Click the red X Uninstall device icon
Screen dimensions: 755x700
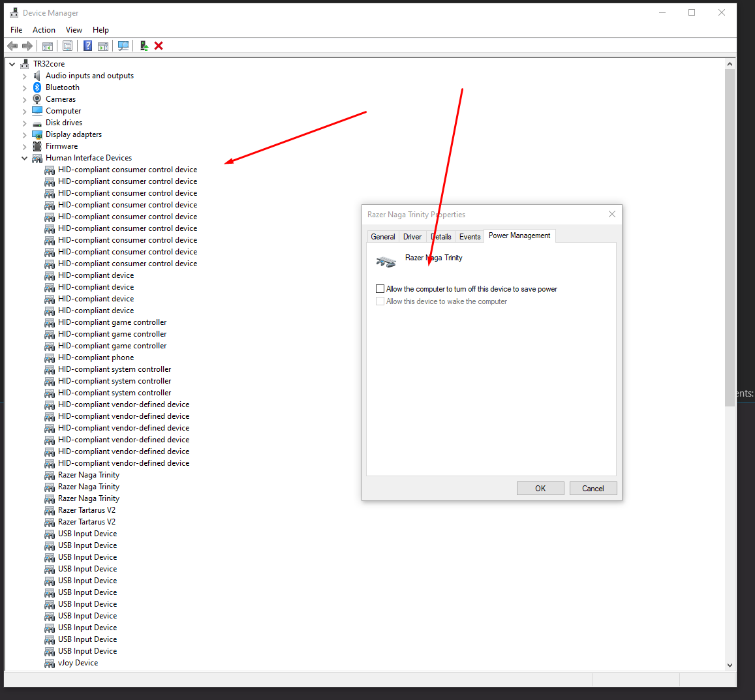159,46
